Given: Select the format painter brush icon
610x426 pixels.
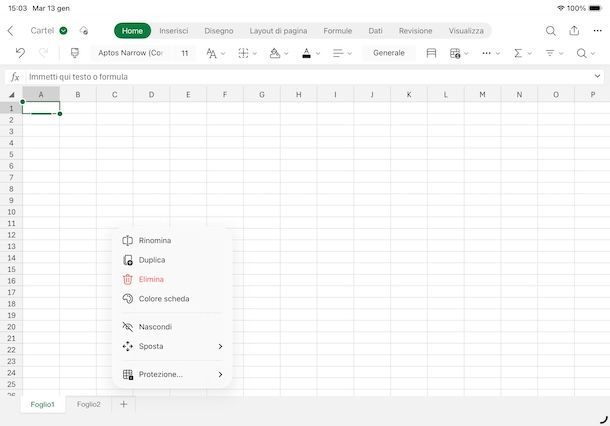Looking at the screenshot, I should point(75,53).
